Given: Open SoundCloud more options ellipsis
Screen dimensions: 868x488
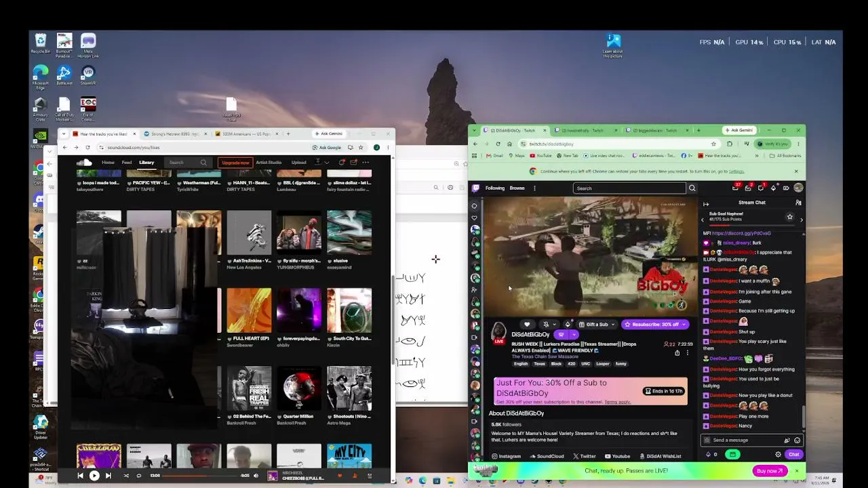Looking at the screenshot, I should (366, 163).
